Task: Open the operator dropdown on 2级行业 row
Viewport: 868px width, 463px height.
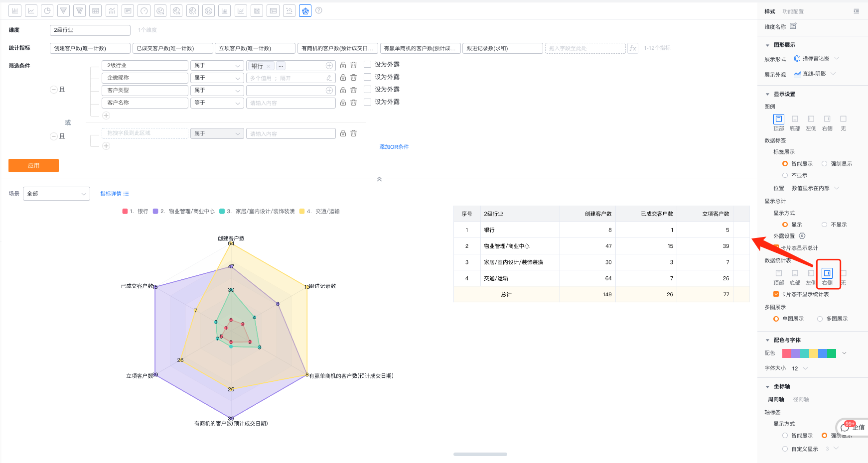Action: (x=217, y=65)
